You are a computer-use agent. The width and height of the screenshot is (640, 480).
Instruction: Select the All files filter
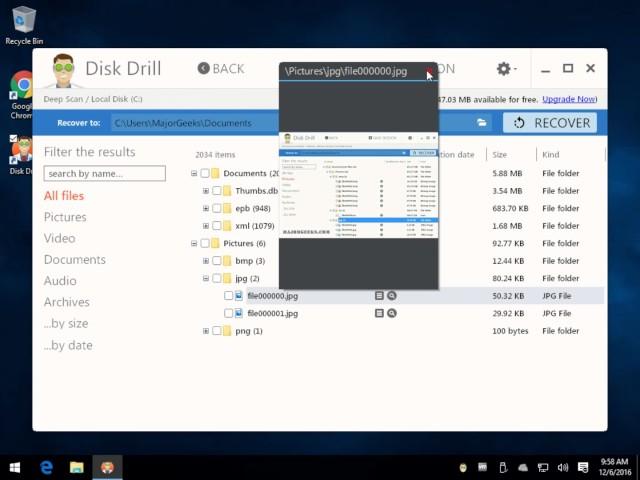click(64, 196)
